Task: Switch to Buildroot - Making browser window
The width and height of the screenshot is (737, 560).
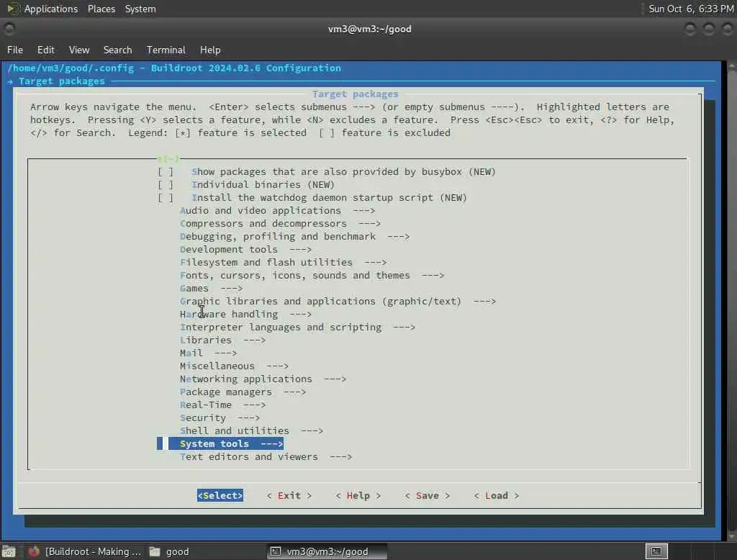Action: click(x=84, y=551)
